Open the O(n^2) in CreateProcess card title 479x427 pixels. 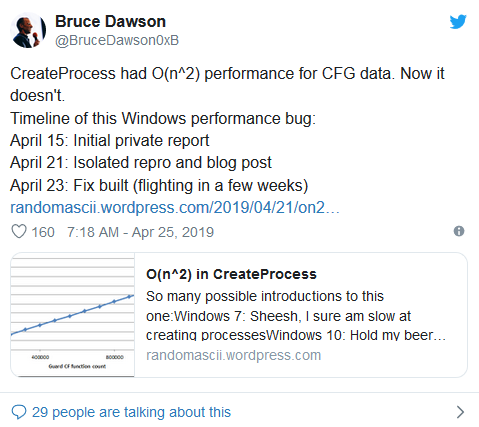click(231, 274)
